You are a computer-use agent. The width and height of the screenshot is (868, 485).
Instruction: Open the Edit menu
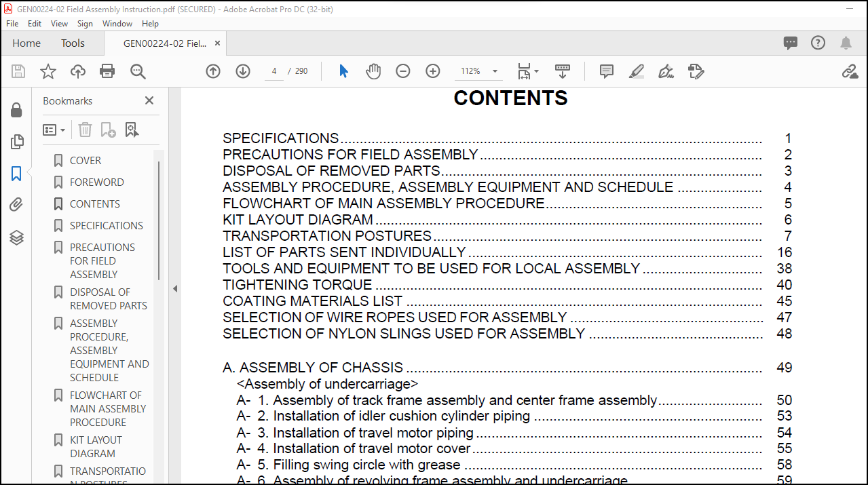tap(35, 23)
